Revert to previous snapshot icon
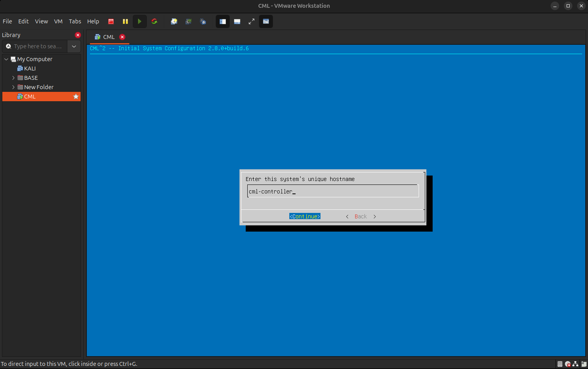Image resolution: width=588 pixels, height=369 pixels. click(188, 21)
